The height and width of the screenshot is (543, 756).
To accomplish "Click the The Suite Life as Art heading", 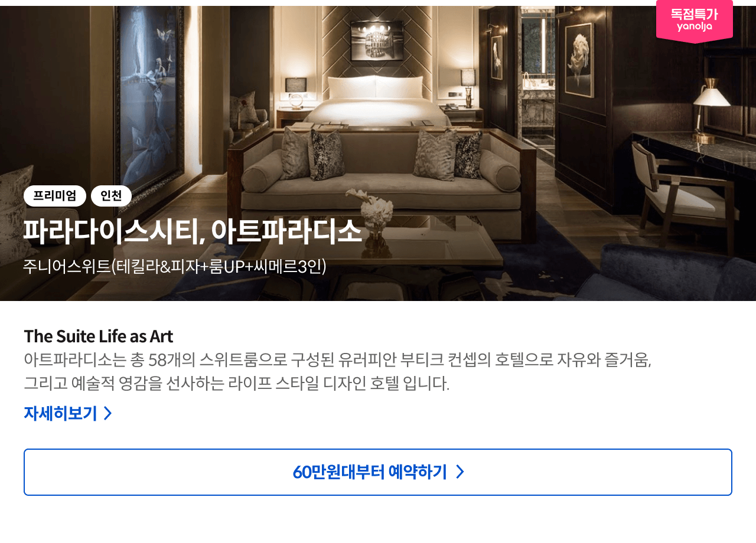I will click(98, 336).
